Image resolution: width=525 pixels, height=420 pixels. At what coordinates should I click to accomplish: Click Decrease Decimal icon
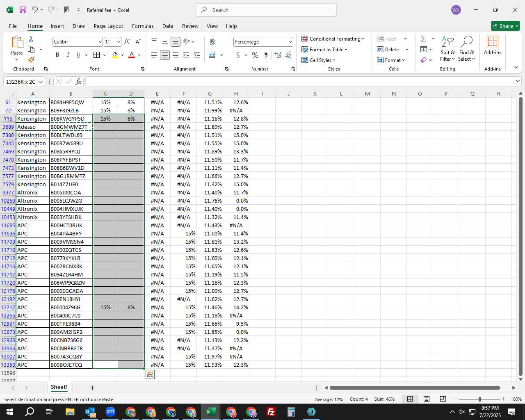click(288, 55)
